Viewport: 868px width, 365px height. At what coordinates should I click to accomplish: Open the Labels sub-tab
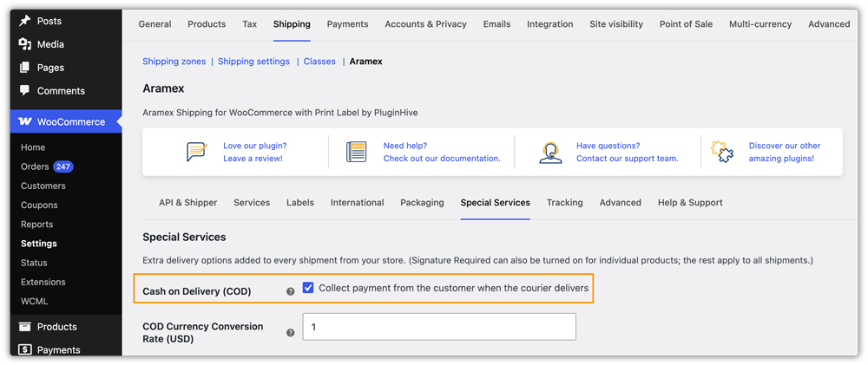[300, 202]
